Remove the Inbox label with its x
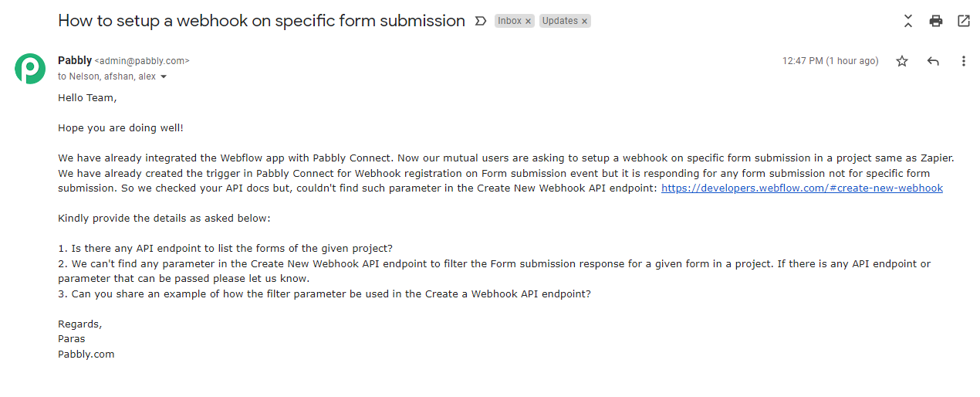980x397 pixels. tap(529, 22)
